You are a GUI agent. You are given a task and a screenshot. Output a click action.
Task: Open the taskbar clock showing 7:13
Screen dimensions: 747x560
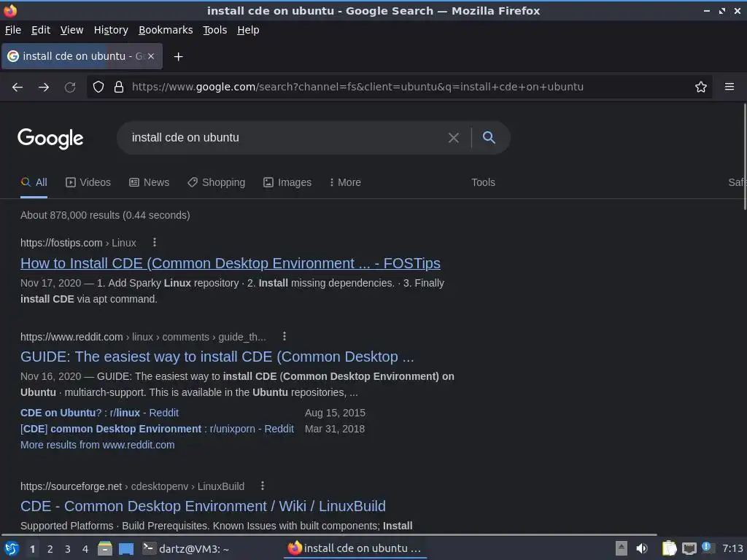[x=732, y=548]
